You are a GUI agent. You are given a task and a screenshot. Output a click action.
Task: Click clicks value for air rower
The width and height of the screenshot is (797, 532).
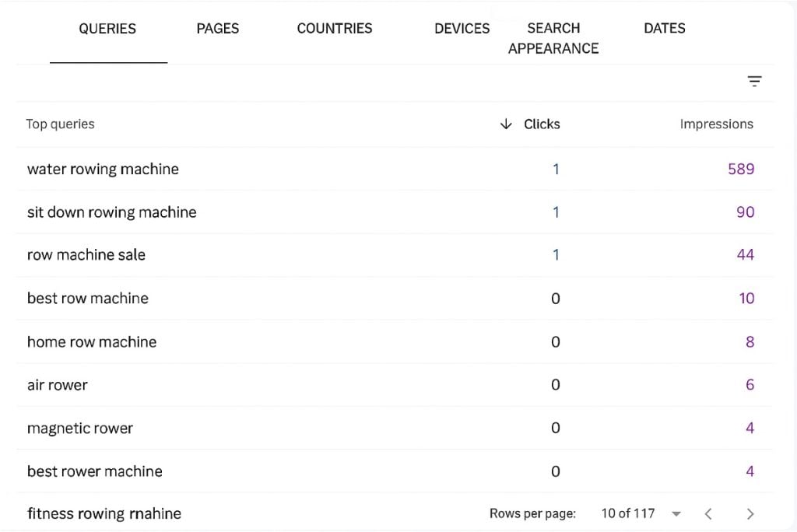click(x=556, y=385)
